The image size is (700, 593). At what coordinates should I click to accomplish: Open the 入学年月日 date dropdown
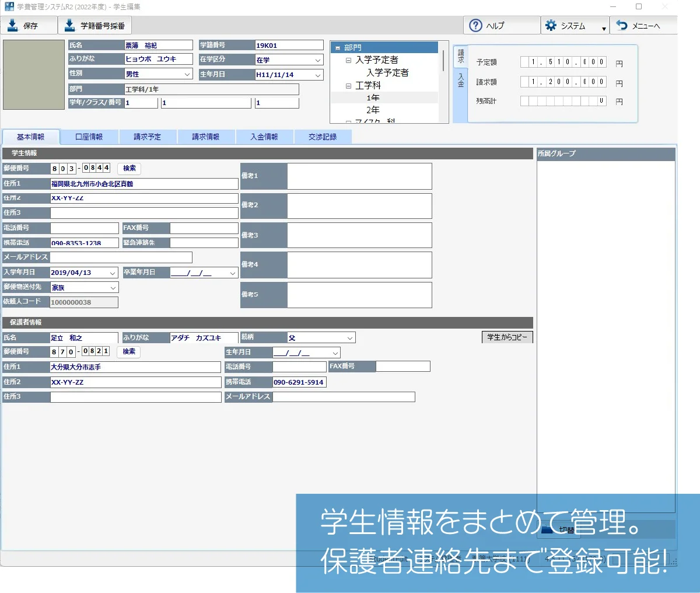point(113,273)
